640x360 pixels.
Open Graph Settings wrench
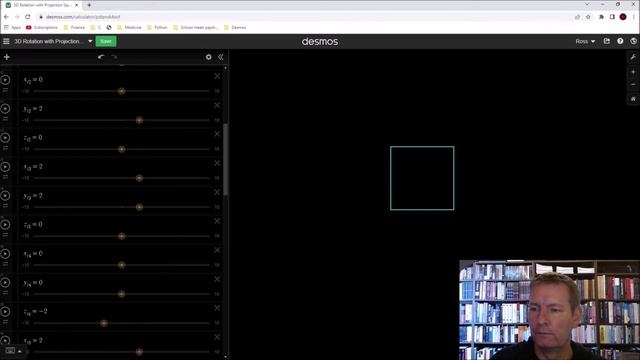pyautogui.click(x=633, y=57)
